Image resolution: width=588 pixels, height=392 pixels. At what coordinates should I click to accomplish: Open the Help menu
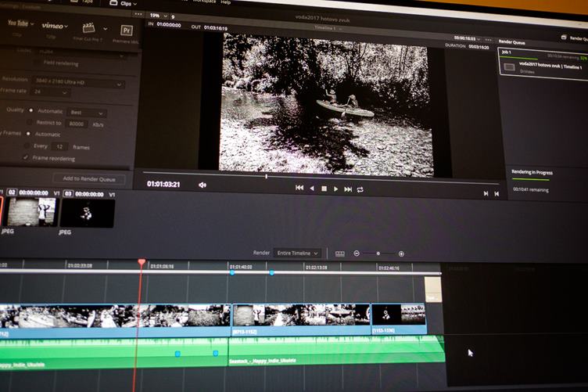(225, 2)
